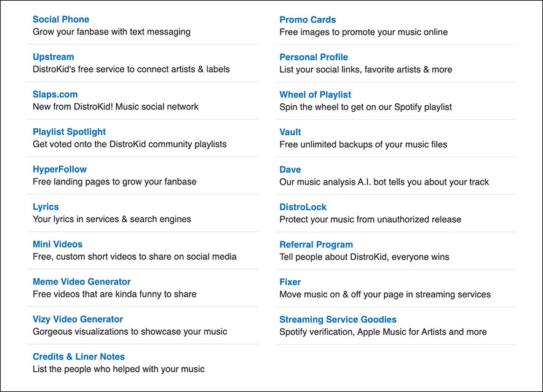View the Referral Program
The image size is (543, 392).
316,244
